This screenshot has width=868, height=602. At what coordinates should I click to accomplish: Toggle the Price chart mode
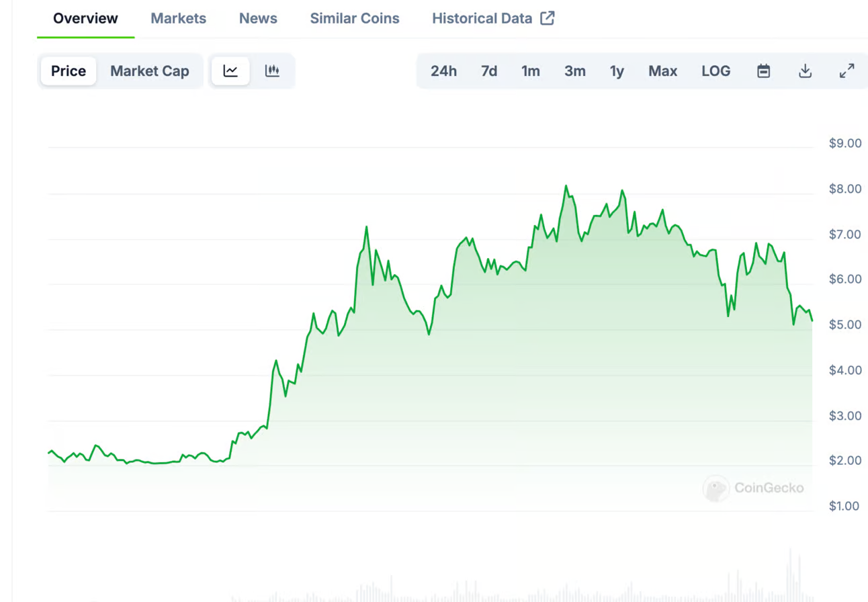pyautogui.click(x=69, y=71)
